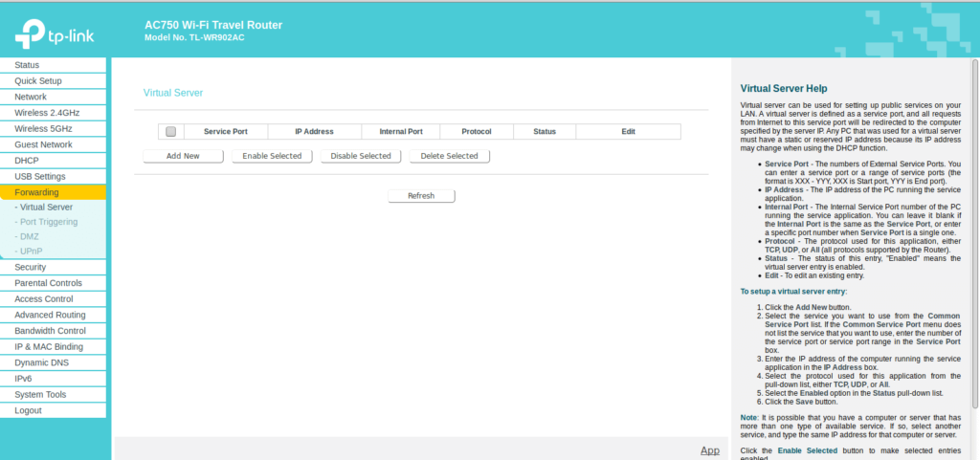The height and width of the screenshot is (460, 980).
Task: Click the tp-link logo icon
Action: 26,33
